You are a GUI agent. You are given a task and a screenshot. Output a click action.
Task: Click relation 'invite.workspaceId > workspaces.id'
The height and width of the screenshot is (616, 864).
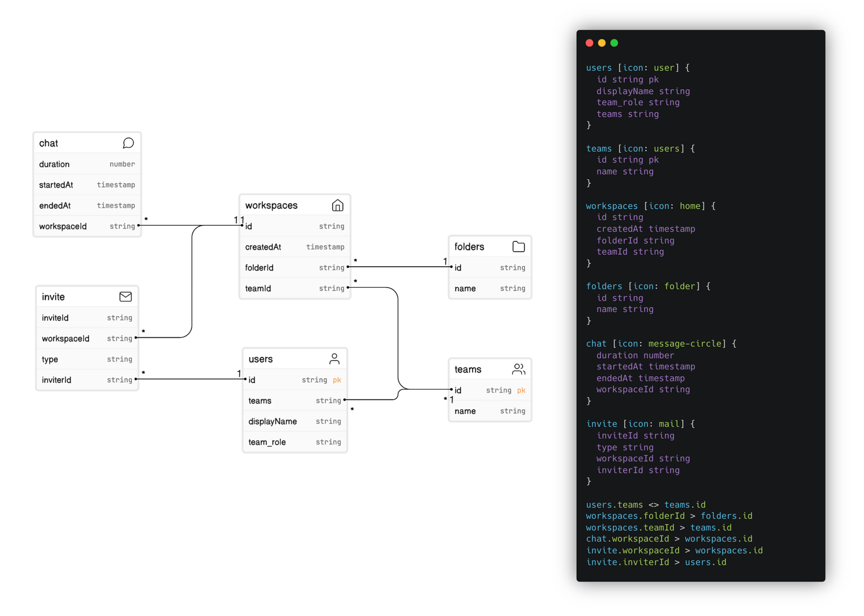pyautogui.click(x=674, y=551)
